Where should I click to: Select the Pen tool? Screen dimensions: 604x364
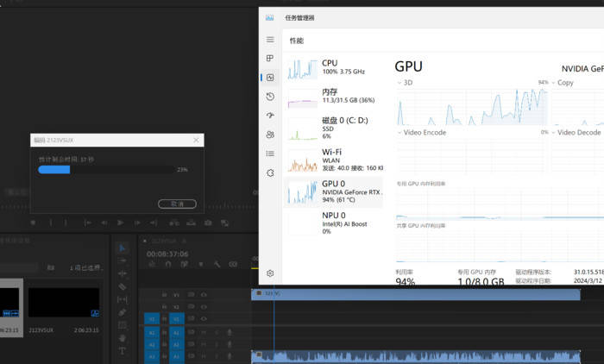click(123, 312)
